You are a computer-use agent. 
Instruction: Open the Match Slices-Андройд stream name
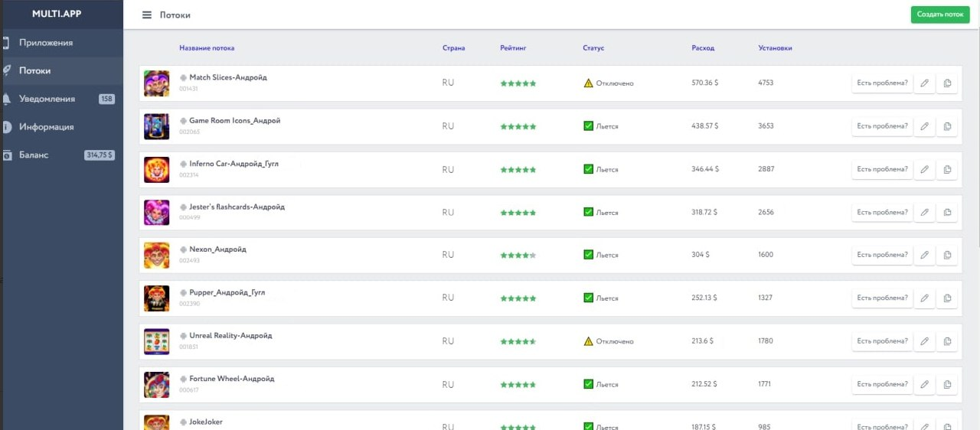tap(228, 78)
